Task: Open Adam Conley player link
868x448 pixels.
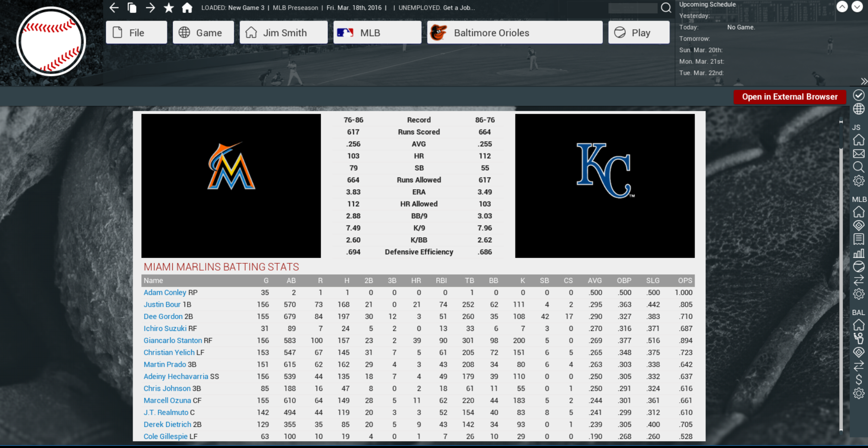Action: [165, 293]
